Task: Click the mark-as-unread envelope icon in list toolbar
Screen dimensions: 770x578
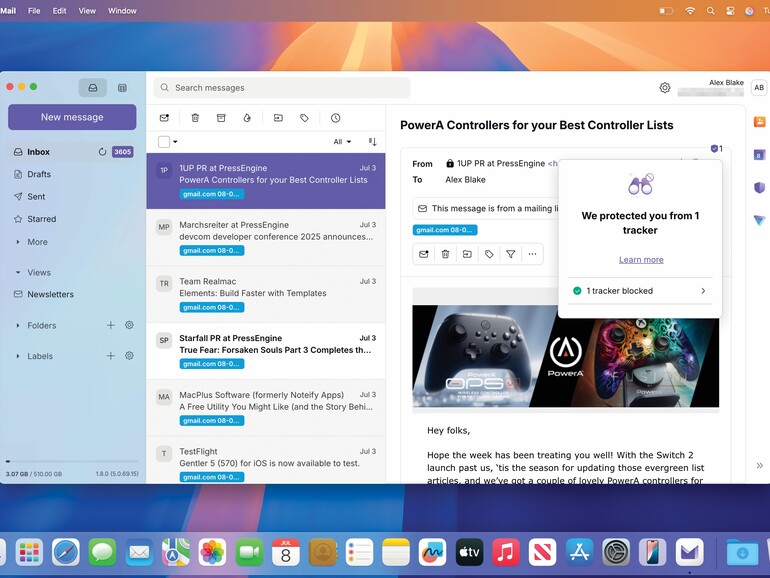Action: [165, 118]
